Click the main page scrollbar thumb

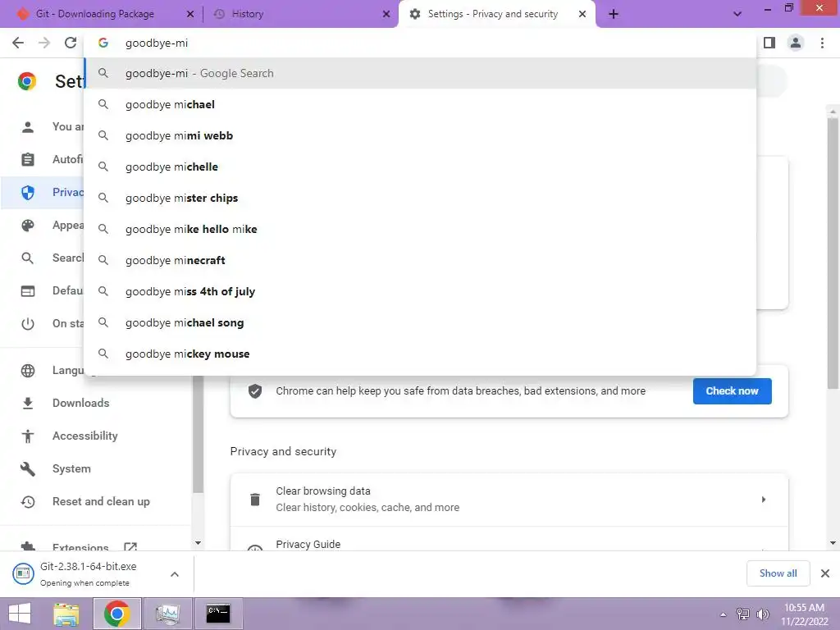click(x=833, y=252)
